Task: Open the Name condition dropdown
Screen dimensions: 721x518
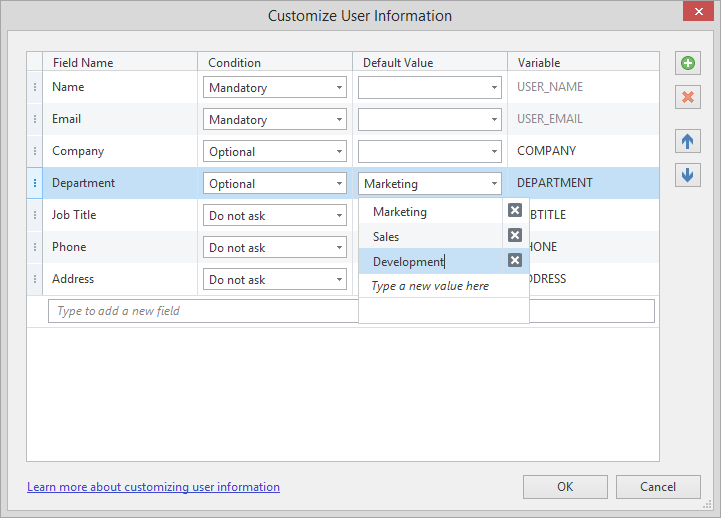Action: point(275,87)
